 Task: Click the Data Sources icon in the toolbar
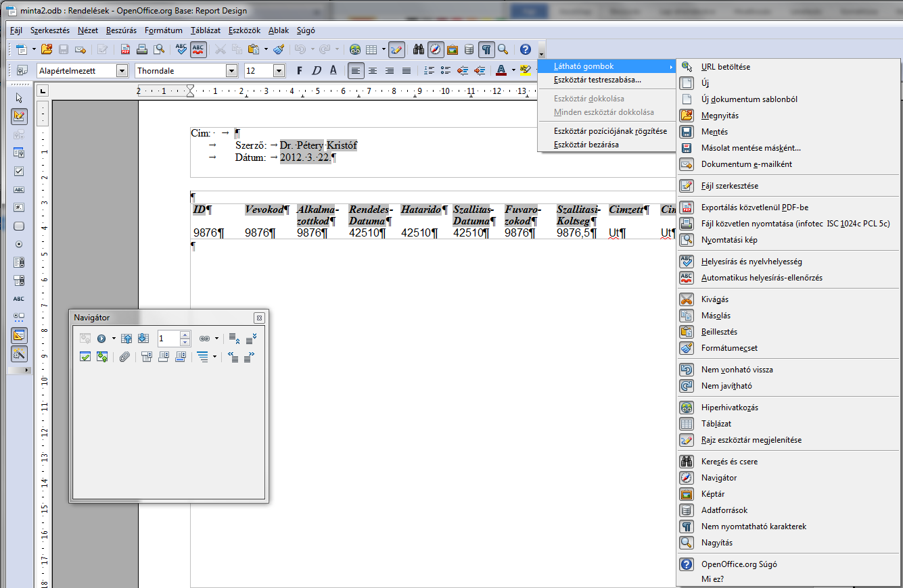(x=469, y=49)
